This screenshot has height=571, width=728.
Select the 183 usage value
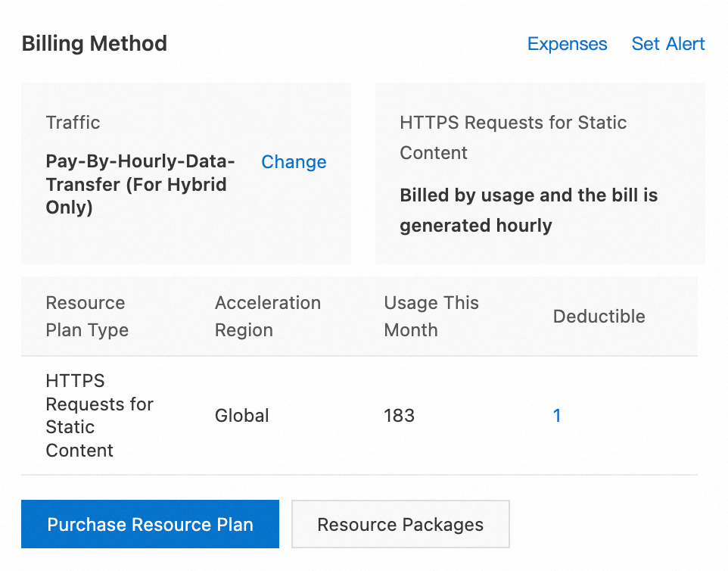click(399, 416)
